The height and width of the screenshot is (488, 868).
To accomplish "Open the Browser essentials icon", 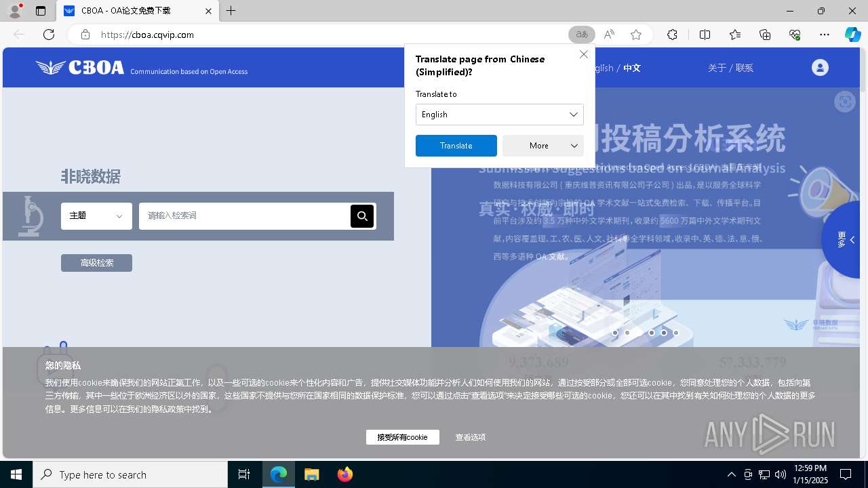I will (795, 35).
